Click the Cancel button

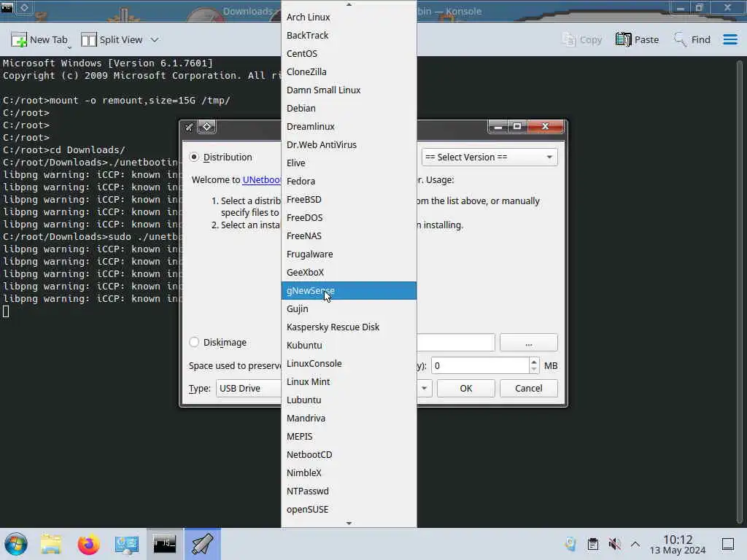(x=528, y=388)
